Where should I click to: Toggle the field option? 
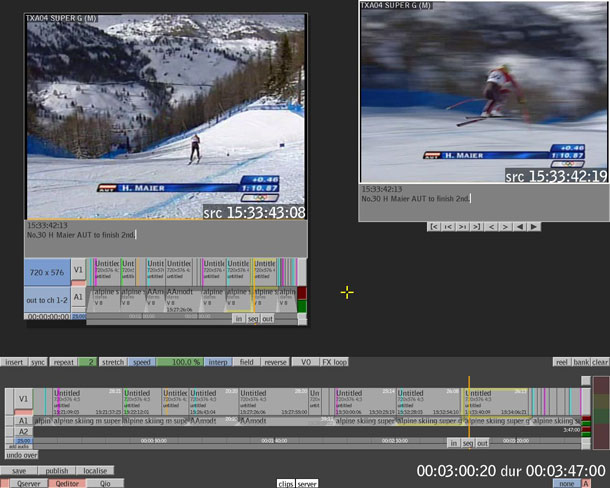pyautogui.click(x=246, y=362)
